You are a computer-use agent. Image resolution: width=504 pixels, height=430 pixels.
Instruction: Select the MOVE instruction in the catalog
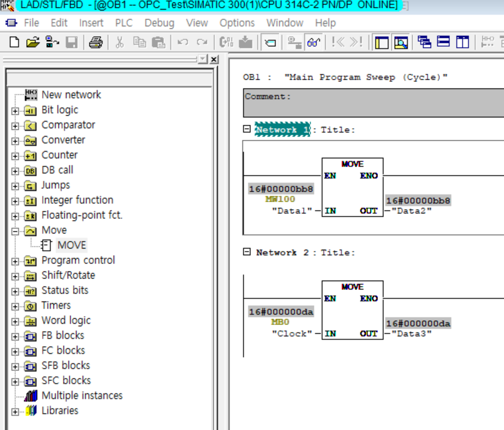[72, 245]
